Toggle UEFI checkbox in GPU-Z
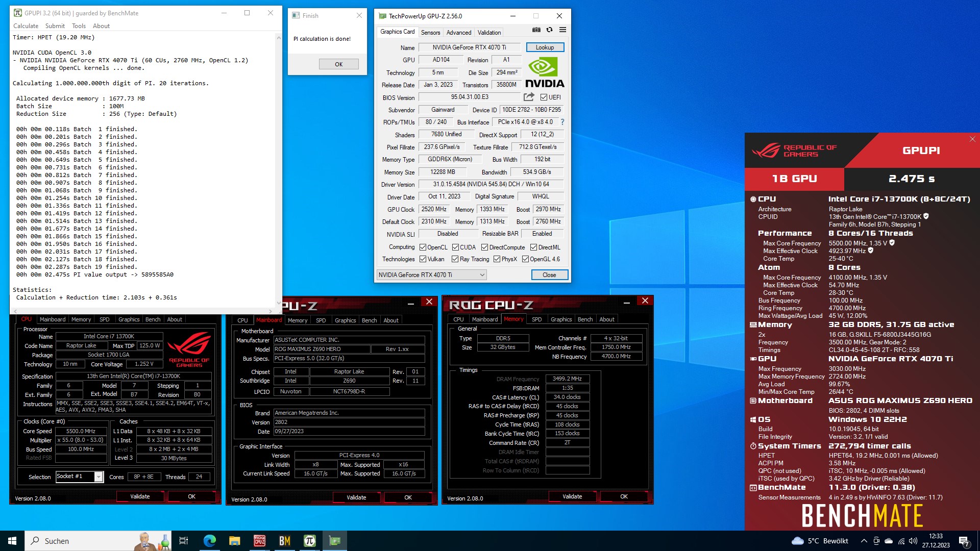The width and height of the screenshot is (980, 551). pyautogui.click(x=544, y=97)
